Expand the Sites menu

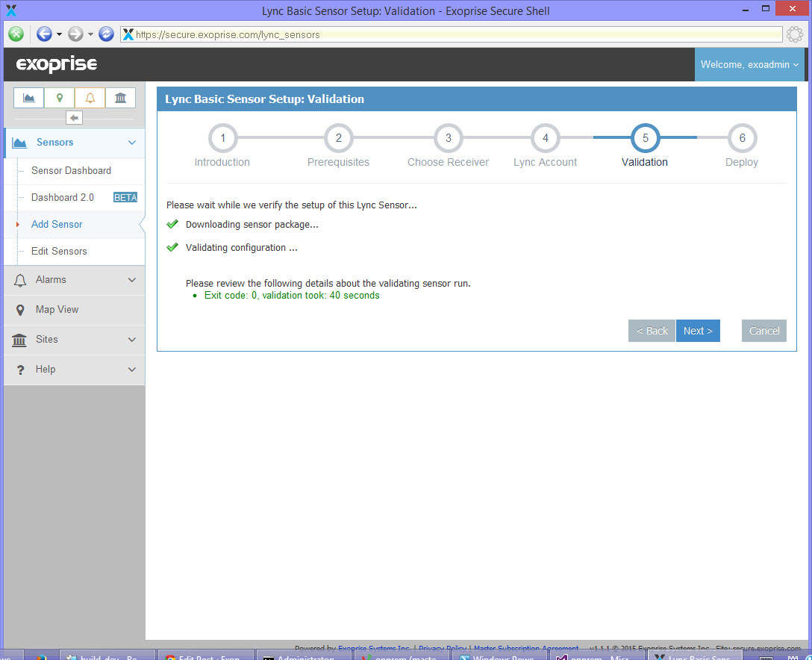(x=75, y=339)
